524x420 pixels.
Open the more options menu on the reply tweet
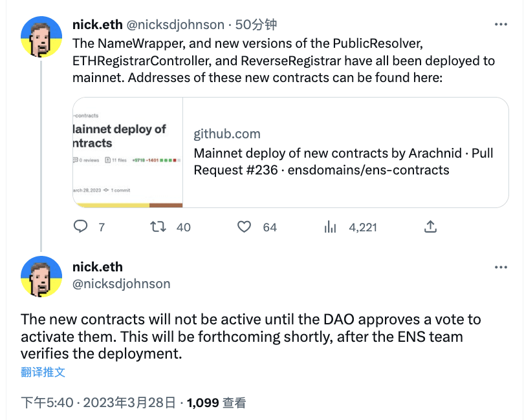[x=501, y=267]
